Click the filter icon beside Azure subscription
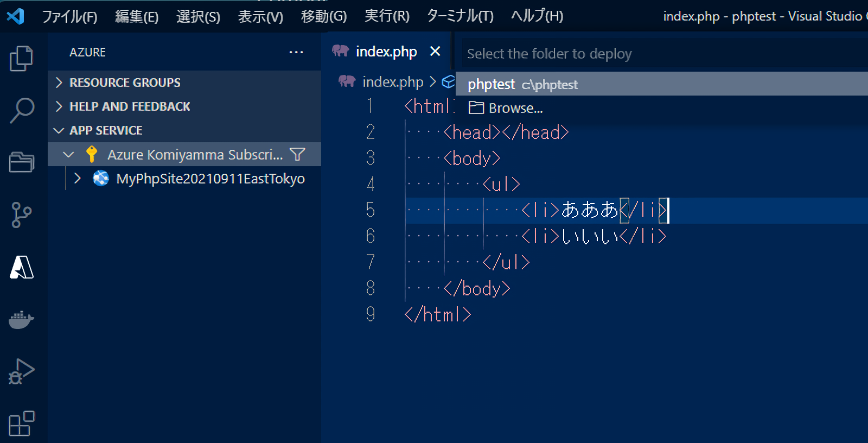 (x=297, y=155)
